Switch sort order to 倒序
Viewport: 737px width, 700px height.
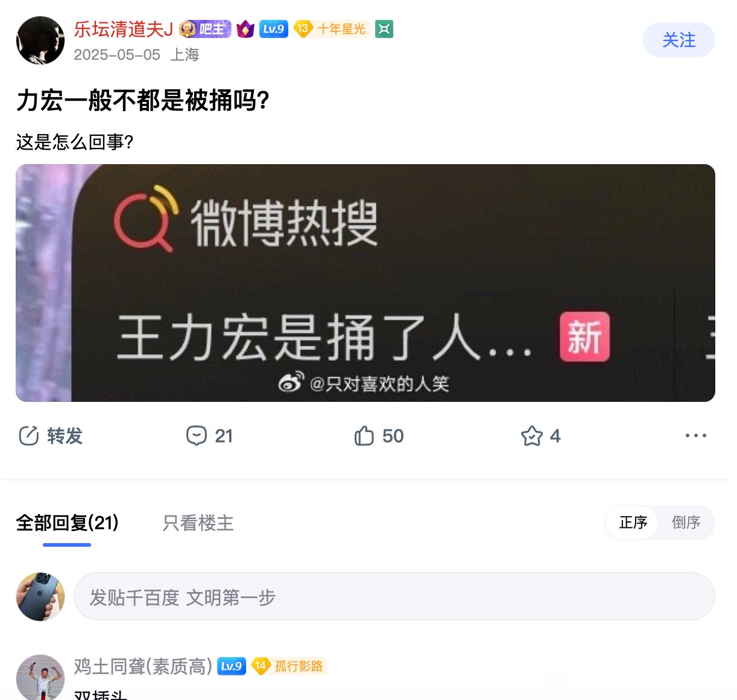[686, 523]
